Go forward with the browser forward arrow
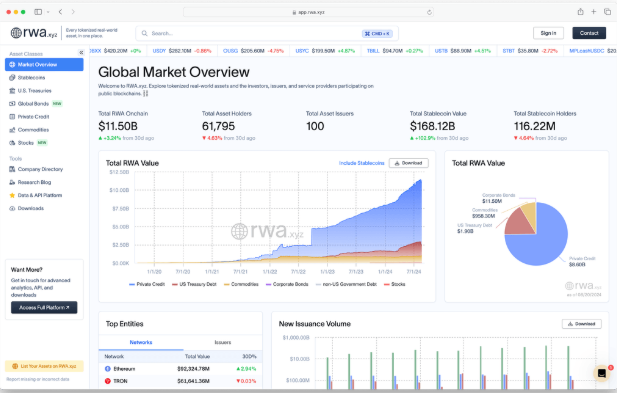 pyautogui.click(x=73, y=12)
